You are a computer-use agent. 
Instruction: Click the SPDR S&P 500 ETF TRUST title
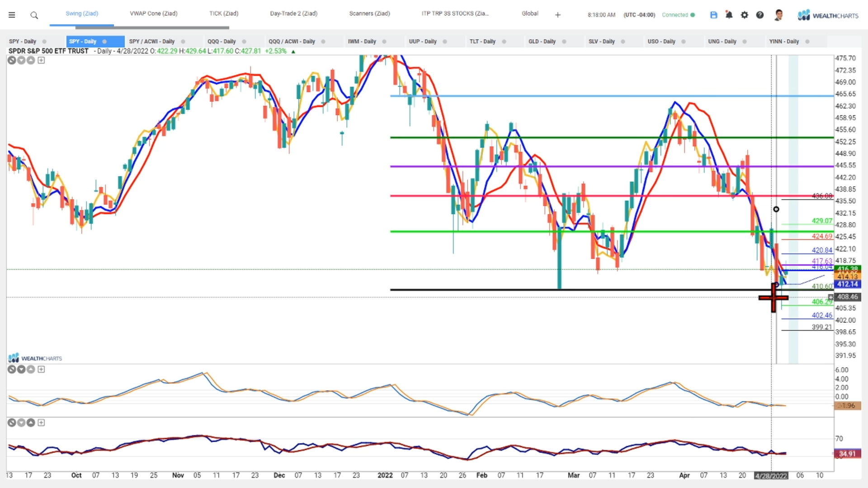pos(48,51)
